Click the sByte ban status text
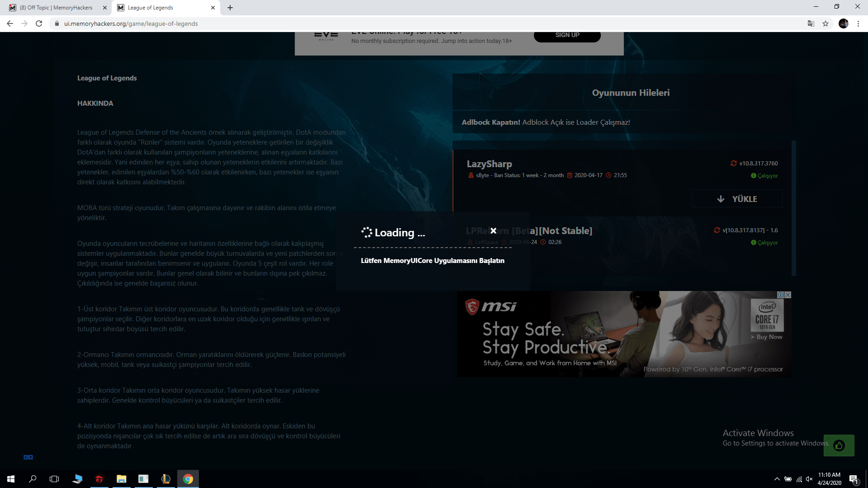The width and height of the screenshot is (868, 488). tap(520, 175)
